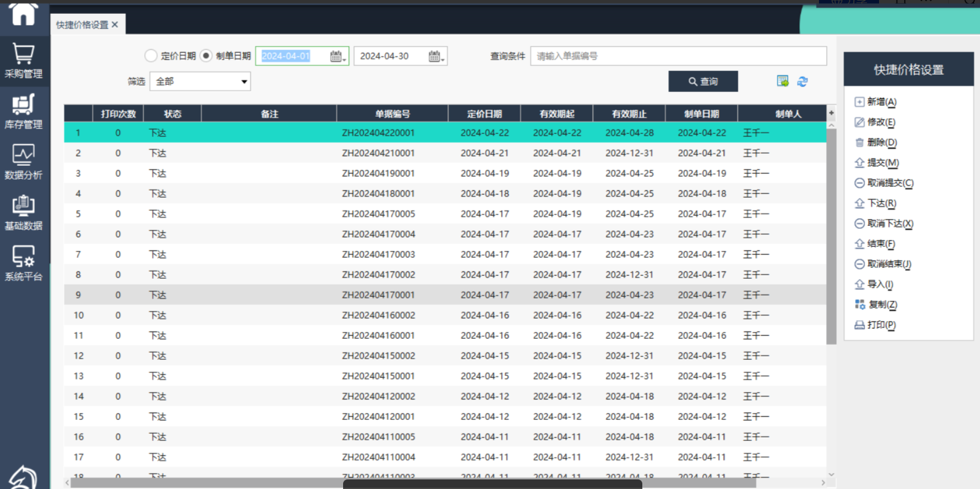
Task: Click the vertical scrollbar of the table
Action: 831,240
